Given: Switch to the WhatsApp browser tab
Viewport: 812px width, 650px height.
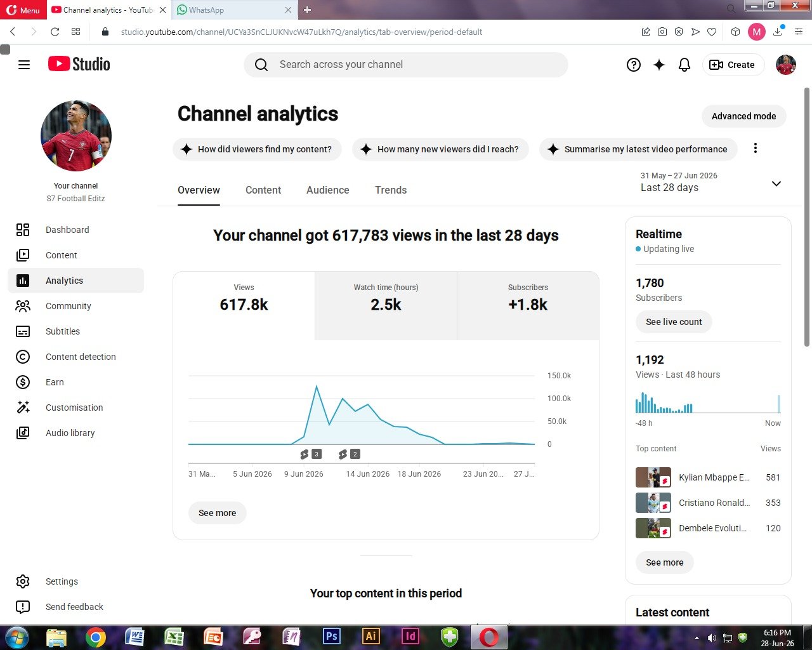Looking at the screenshot, I should coord(233,10).
